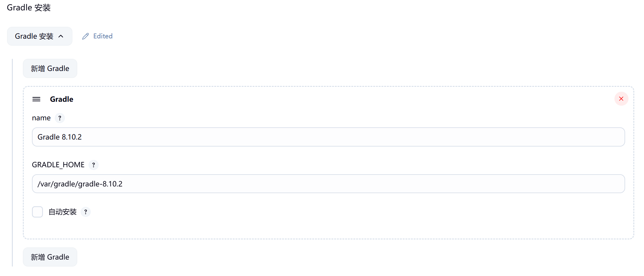Click the pencil Edited icon
The height and width of the screenshot is (276, 644).
[86, 36]
